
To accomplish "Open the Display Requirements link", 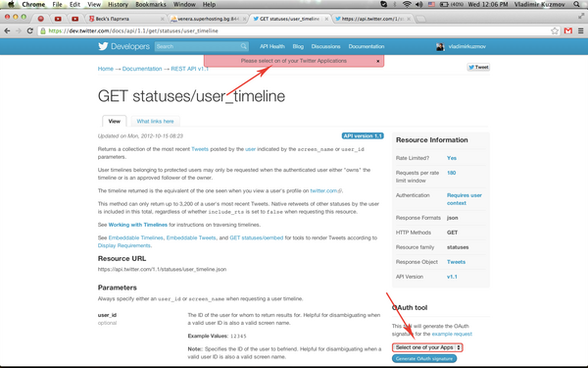I will pos(124,245).
